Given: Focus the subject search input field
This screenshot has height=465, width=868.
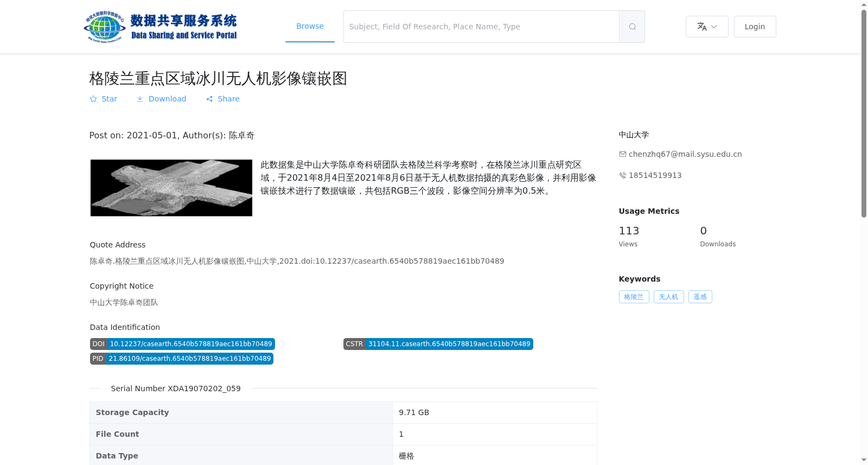Looking at the screenshot, I should (481, 27).
